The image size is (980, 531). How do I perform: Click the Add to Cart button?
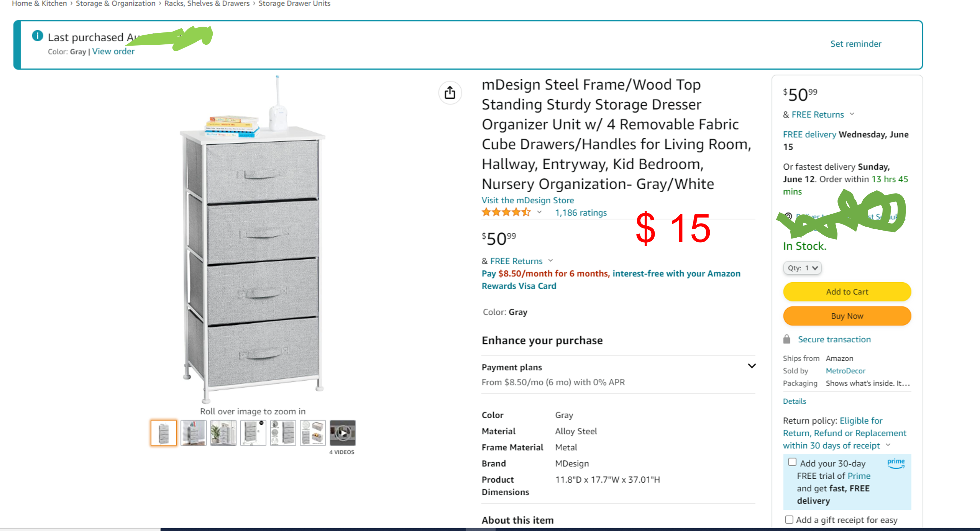847,292
